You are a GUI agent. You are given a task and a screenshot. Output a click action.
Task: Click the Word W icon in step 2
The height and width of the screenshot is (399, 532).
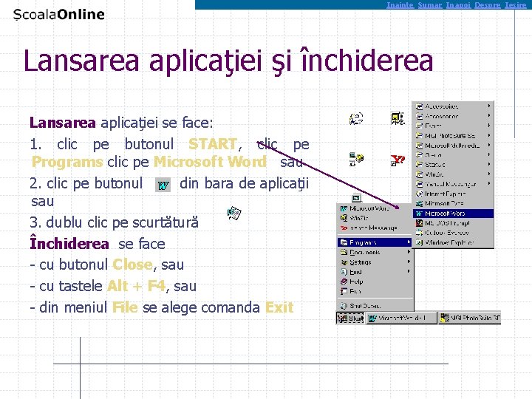(x=163, y=185)
